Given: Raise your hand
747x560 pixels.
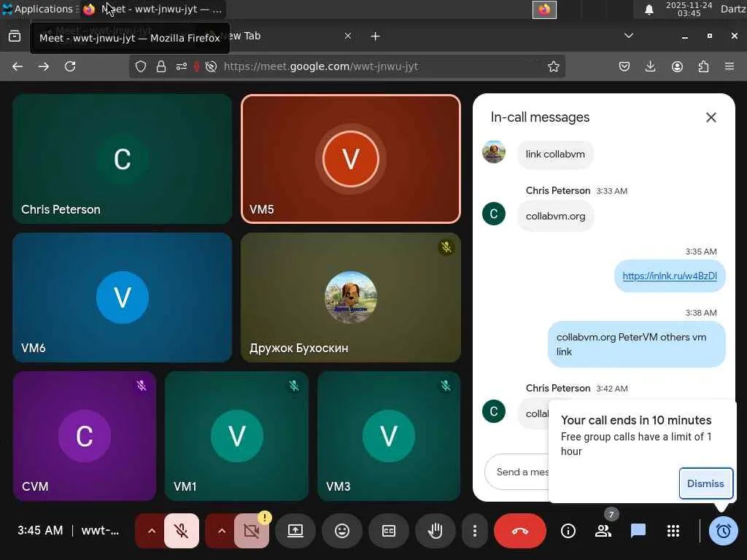Looking at the screenshot, I should point(435,531).
